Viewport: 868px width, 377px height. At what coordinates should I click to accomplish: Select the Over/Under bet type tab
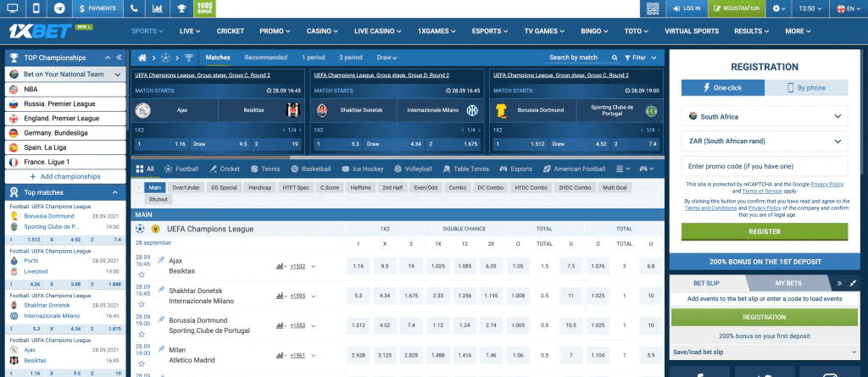(x=186, y=188)
